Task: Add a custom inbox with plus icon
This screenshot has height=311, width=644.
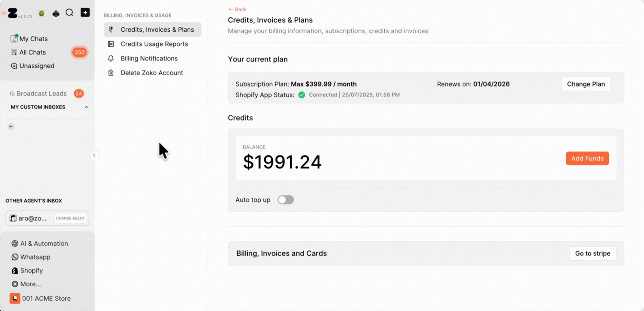Action: 11,126
